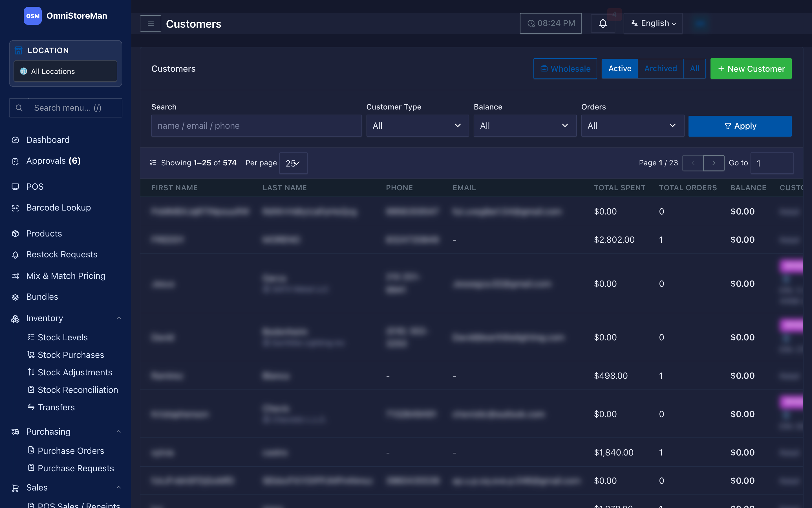Open the Orders filter dropdown
Image resolution: width=812 pixels, height=508 pixels.
[632, 126]
